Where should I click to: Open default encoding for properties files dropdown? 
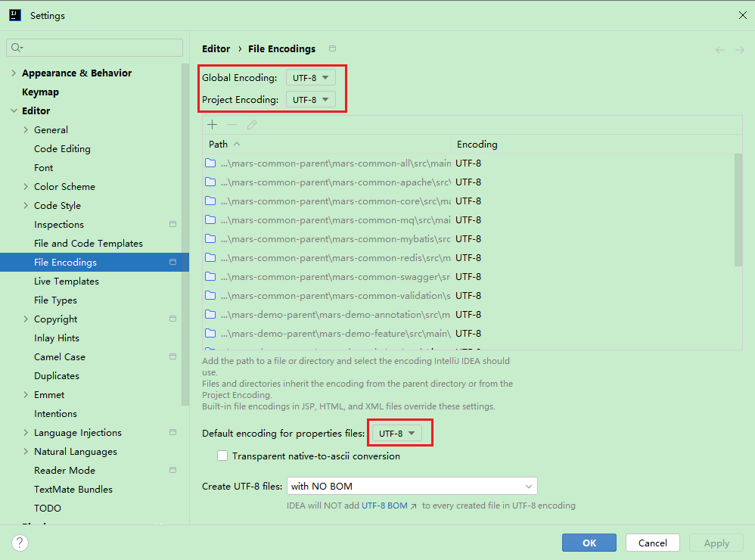(397, 434)
